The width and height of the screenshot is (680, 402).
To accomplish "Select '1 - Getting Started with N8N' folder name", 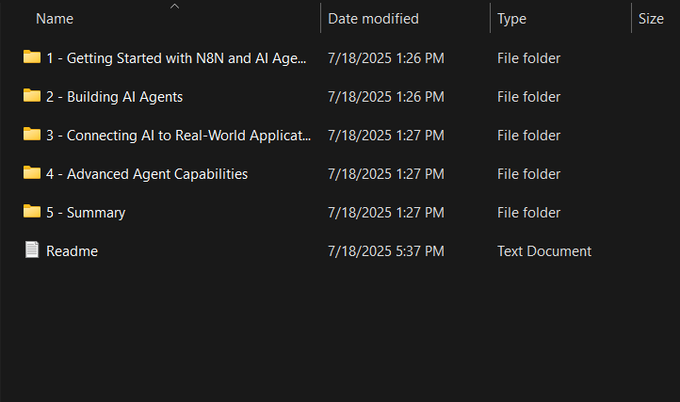I will pyautogui.click(x=176, y=59).
